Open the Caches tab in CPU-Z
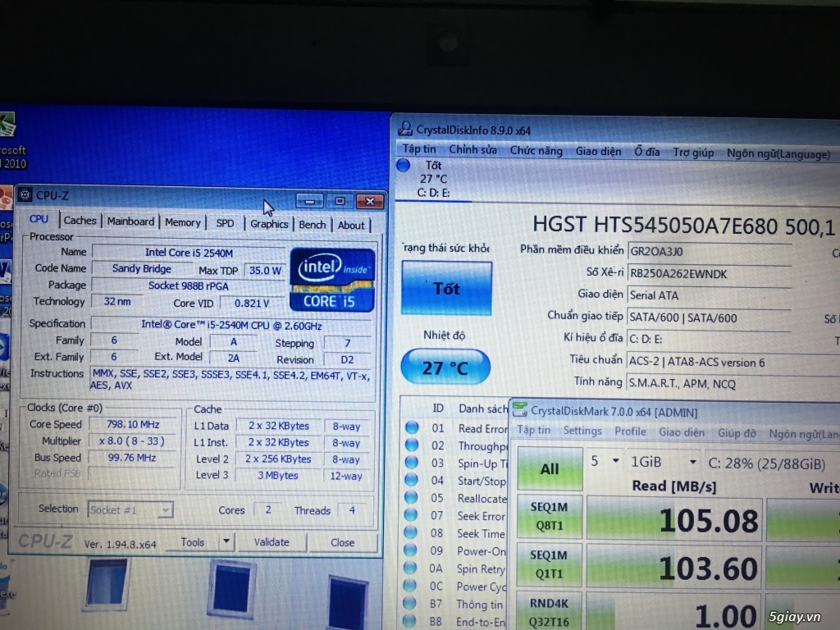Viewport: 840px width, 630px height. pyautogui.click(x=80, y=220)
